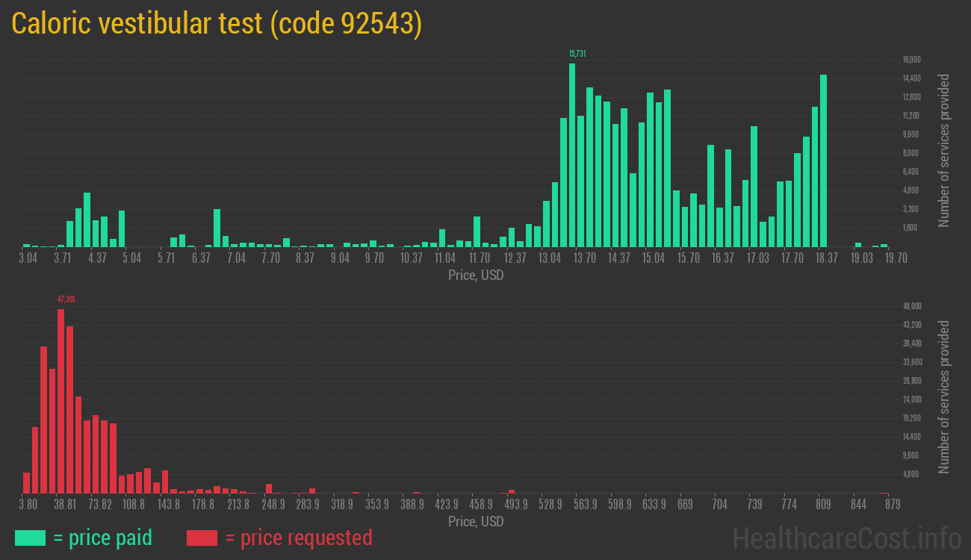Viewport: 971px width, 560px height.
Task: Click the red price requested legend swatch
Action: tap(202, 538)
